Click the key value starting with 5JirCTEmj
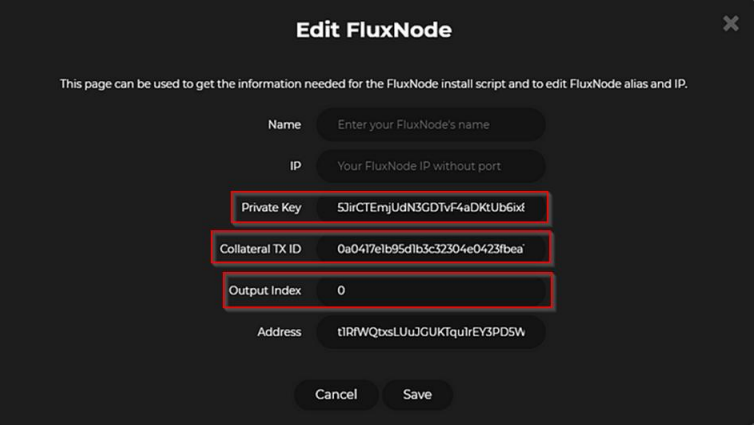The image size is (754, 425). pyautogui.click(x=431, y=208)
